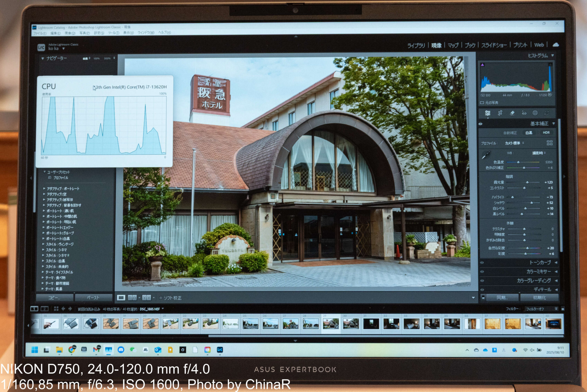Image resolution: width=587 pixels, height=392 pixels.
Task: Click the ハイライト slider handle
Action: pyautogui.click(x=512, y=197)
